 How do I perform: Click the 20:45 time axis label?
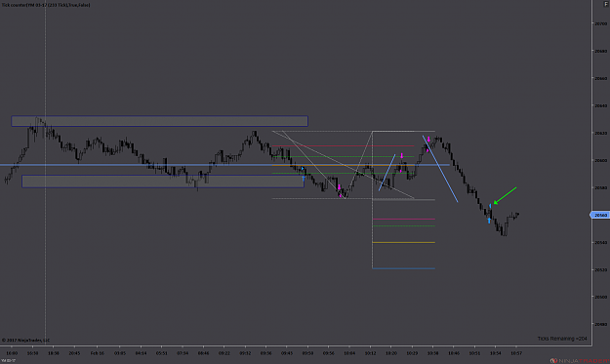coord(74,353)
